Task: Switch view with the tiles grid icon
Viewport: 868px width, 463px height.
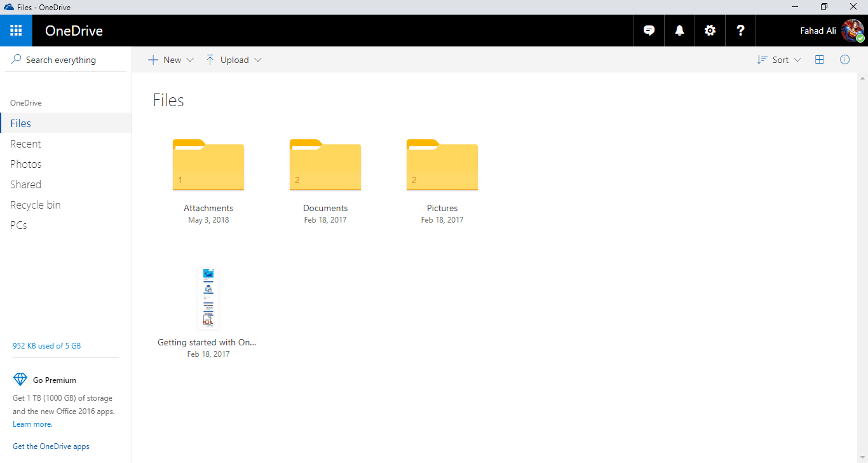Action: [819, 60]
